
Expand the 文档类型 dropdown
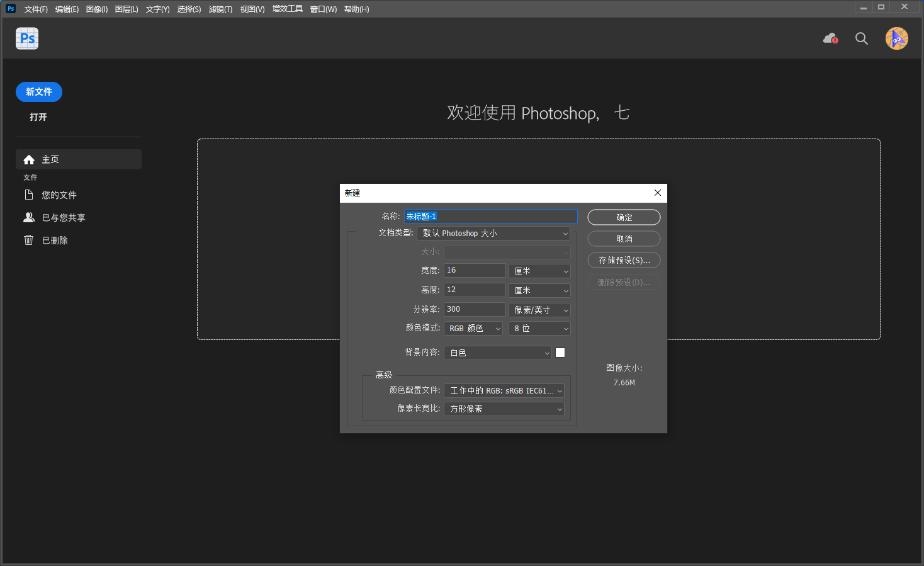[493, 234]
